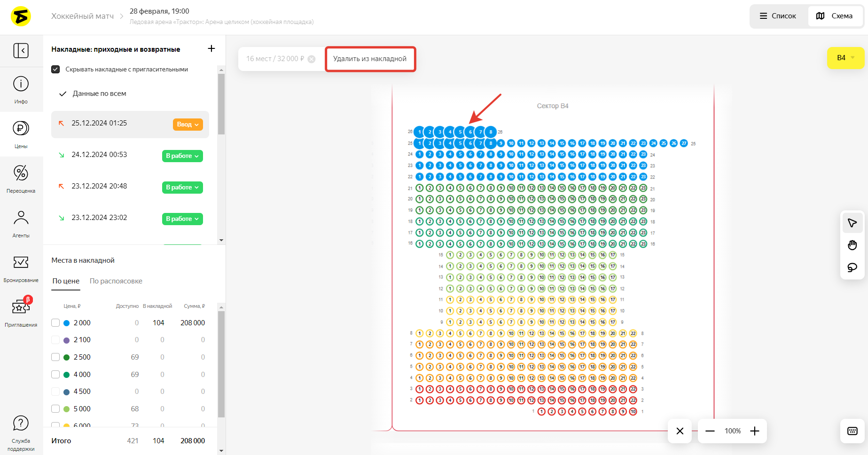Click Удалить из накладной button
Viewport: 868px width, 455px height.
tap(370, 59)
